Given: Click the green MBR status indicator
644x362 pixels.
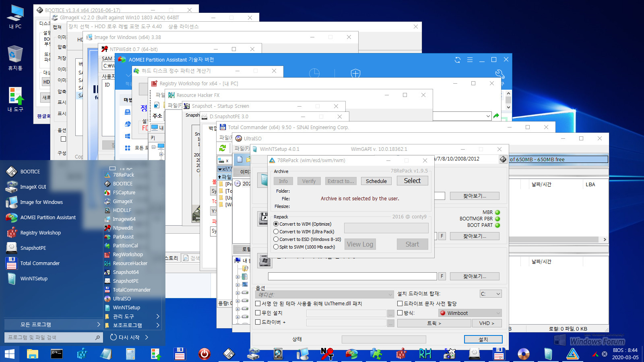Looking at the screenshot, I should click(497, 212).
